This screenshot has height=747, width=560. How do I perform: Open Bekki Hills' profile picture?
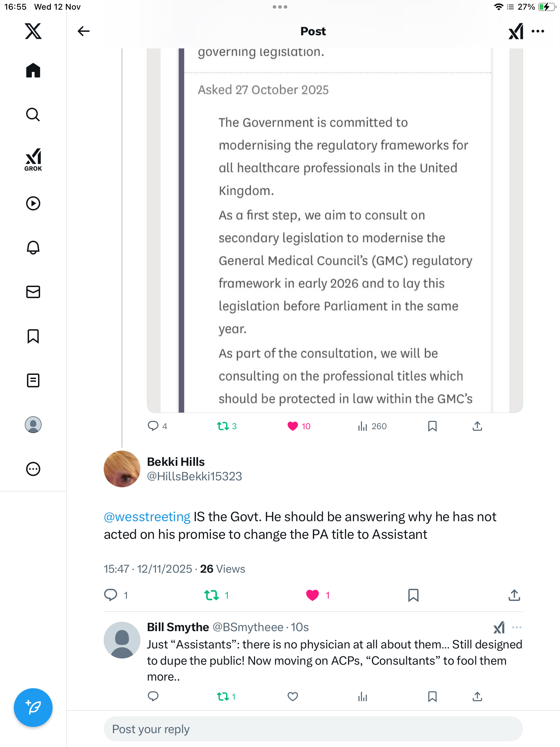point(122,469)
